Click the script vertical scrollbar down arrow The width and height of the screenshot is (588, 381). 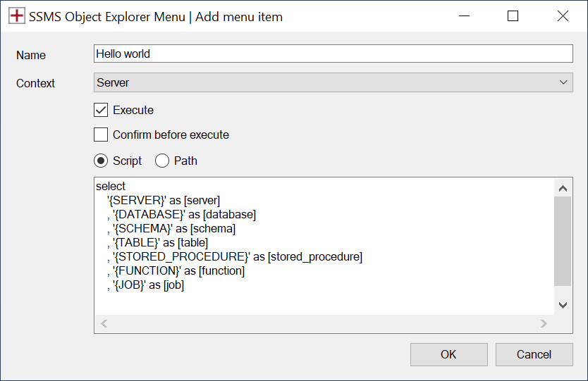pos(563,305)
